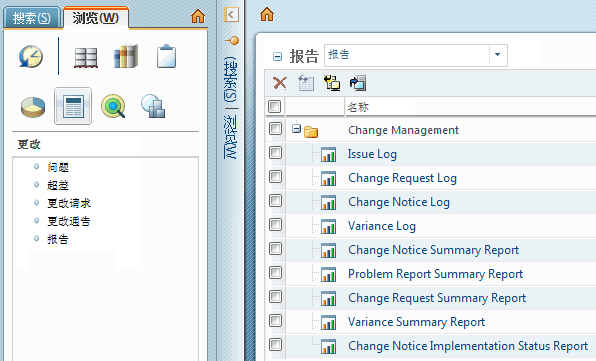Open the clipboard icon in the navigator

point(166,56)
